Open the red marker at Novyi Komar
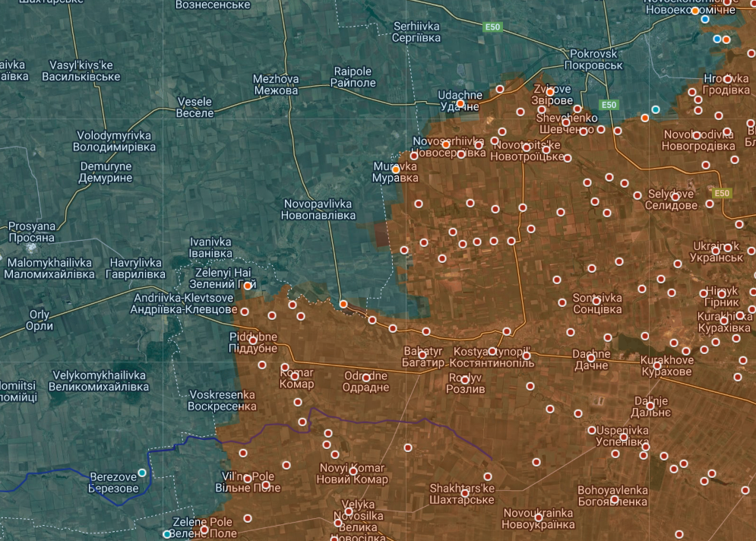Image resolution: width=756 pixels, height=541 pixels. (353, 470)
